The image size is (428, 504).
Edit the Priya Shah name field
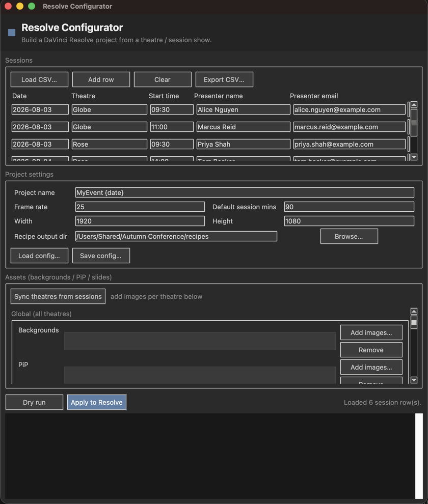coord(243,144)
